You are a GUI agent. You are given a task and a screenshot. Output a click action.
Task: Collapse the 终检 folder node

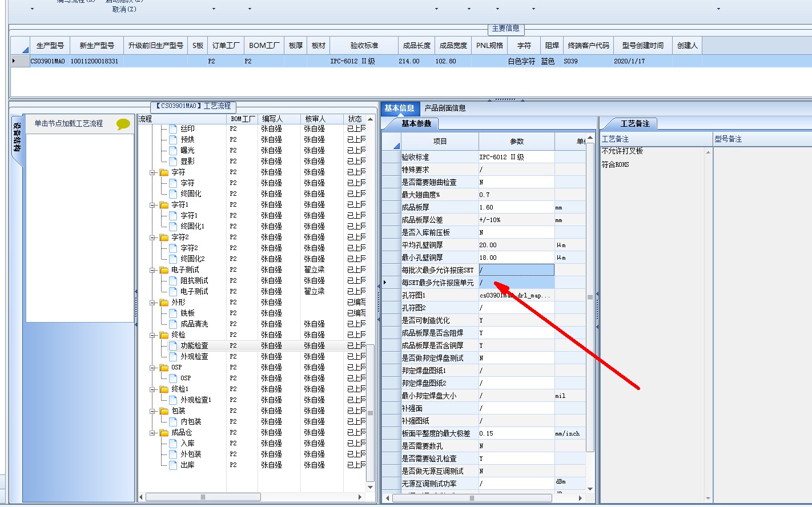pyautogui.click(x=153, y=335)
